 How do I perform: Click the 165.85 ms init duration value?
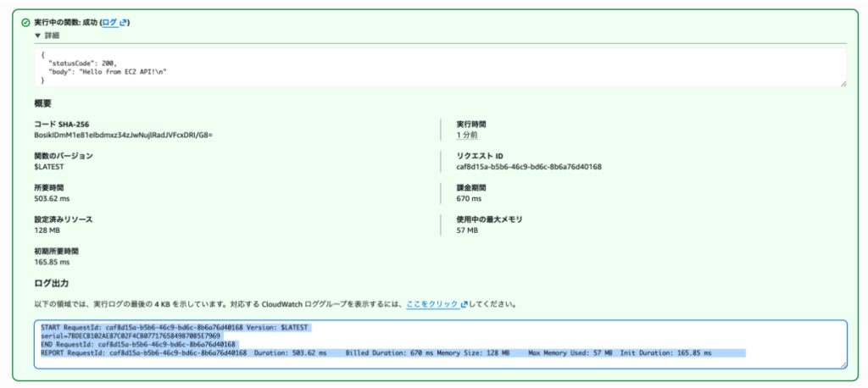point(52,262)
